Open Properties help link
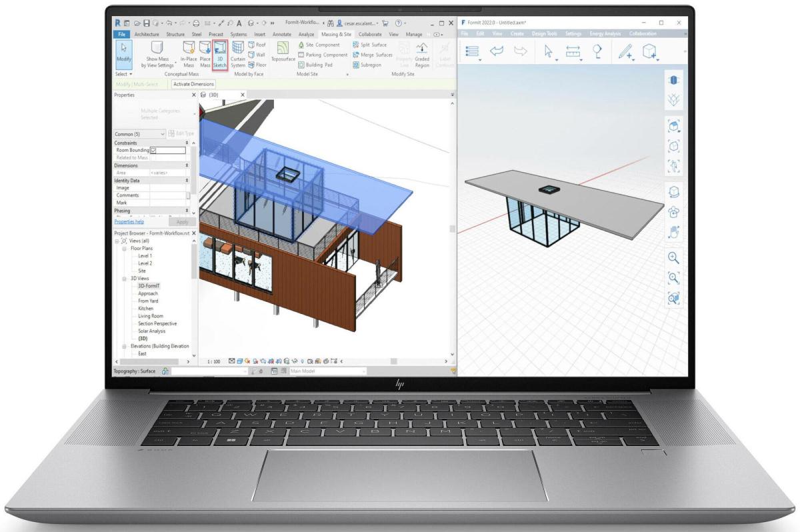This screenshot has height=532, width=800. tap(129, 221)
